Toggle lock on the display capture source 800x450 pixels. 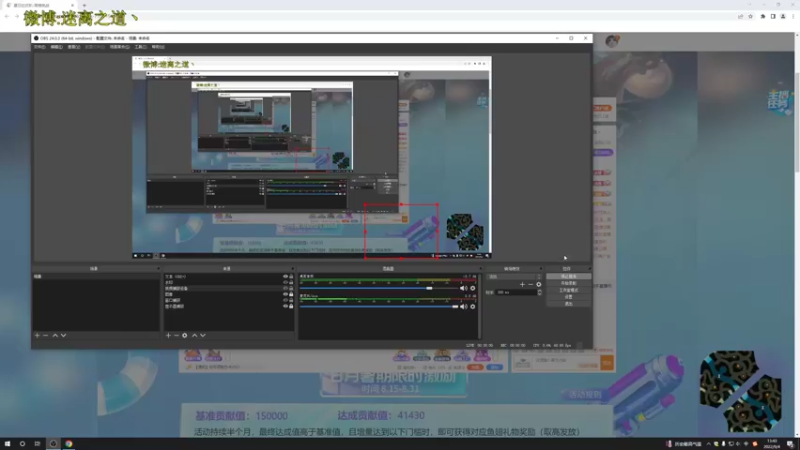(x=291, y=306)
